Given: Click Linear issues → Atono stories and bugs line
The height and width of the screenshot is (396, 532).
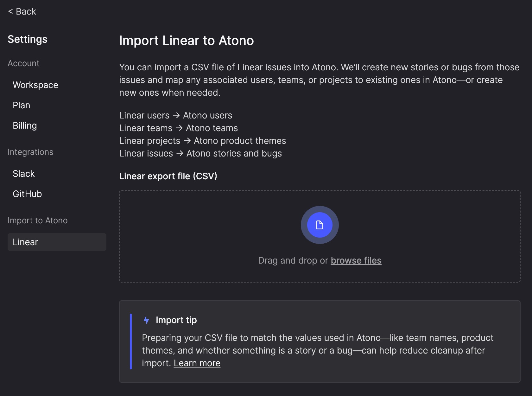Looking at the screenshot, I should (200, 153).
